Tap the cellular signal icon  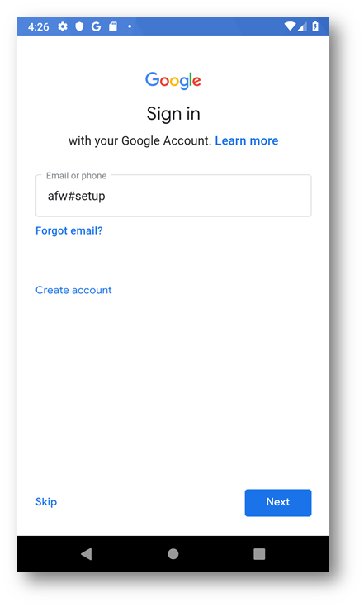(302, 26)
